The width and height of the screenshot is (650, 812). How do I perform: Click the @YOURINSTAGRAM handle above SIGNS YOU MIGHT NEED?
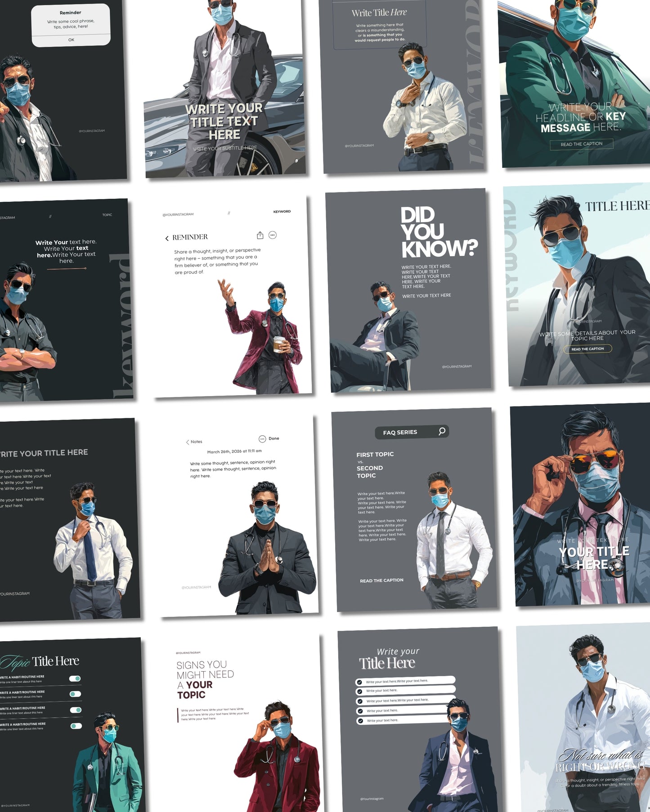188,653
